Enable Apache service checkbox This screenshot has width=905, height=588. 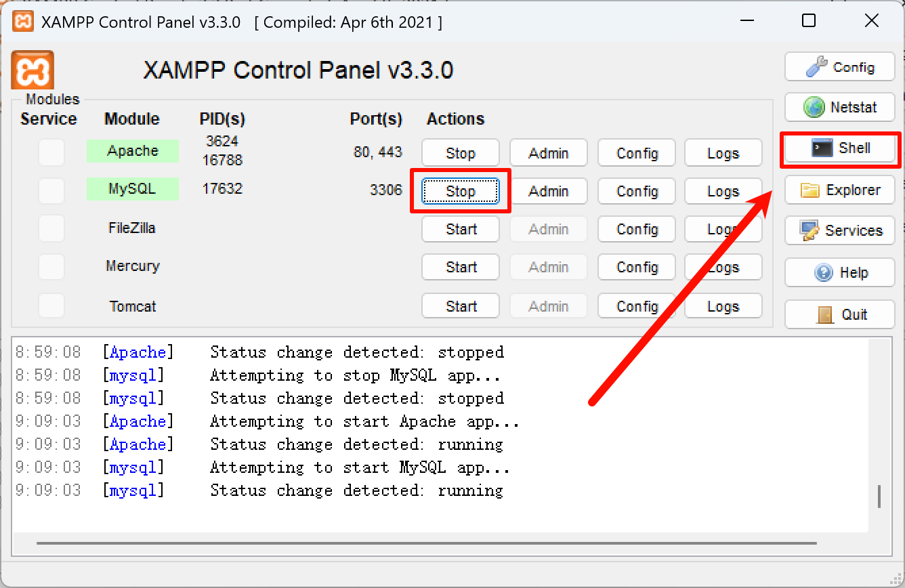click(x=51, y=152)
